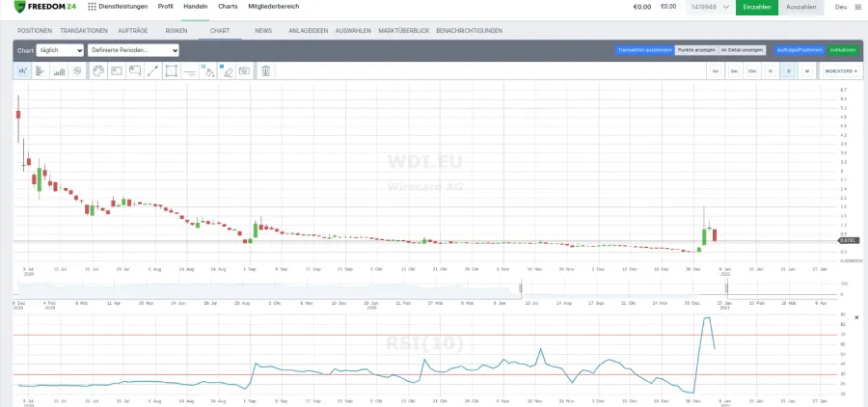Switch to the AUSWAHLEN tab
Screen dimensions: 868x407
click(353, 31)
